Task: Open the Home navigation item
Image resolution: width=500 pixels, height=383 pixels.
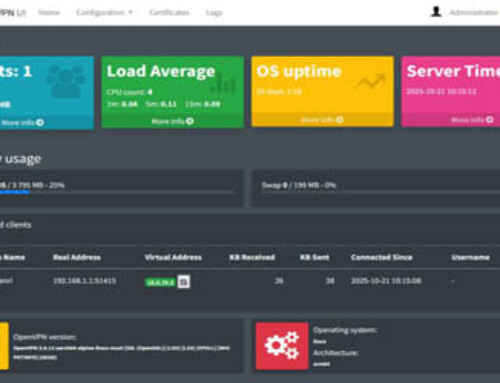Action: [49, 13]
